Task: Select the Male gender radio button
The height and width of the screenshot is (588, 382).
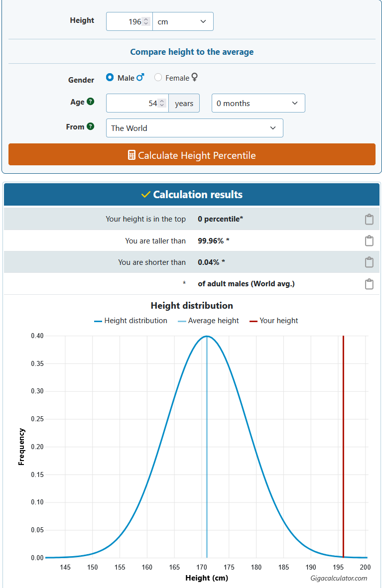Action: pyautogui.click(x=110, y=77)
